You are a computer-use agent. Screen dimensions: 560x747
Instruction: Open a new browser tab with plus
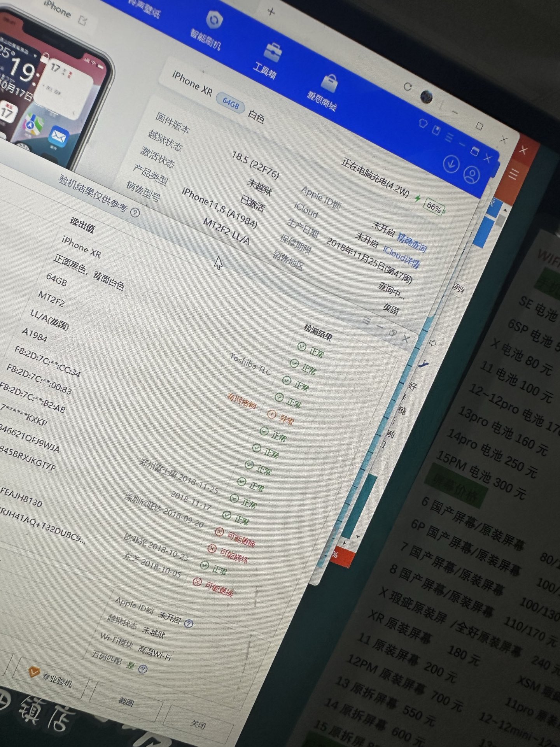point(271,12)
